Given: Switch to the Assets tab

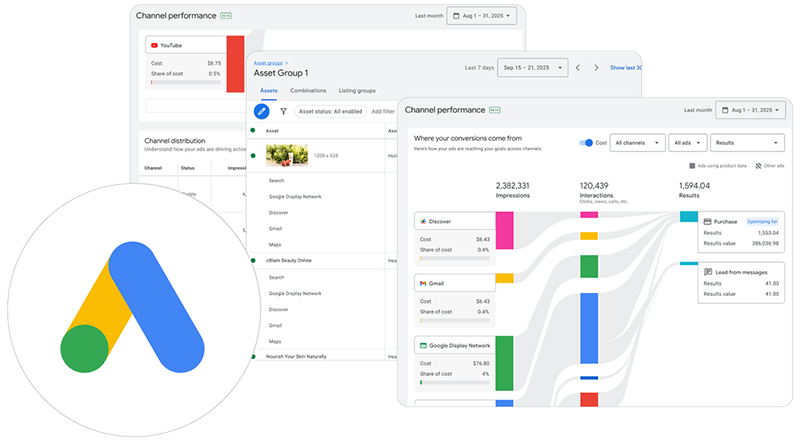Looking at the screenshot, I should (x=269, y=90).
